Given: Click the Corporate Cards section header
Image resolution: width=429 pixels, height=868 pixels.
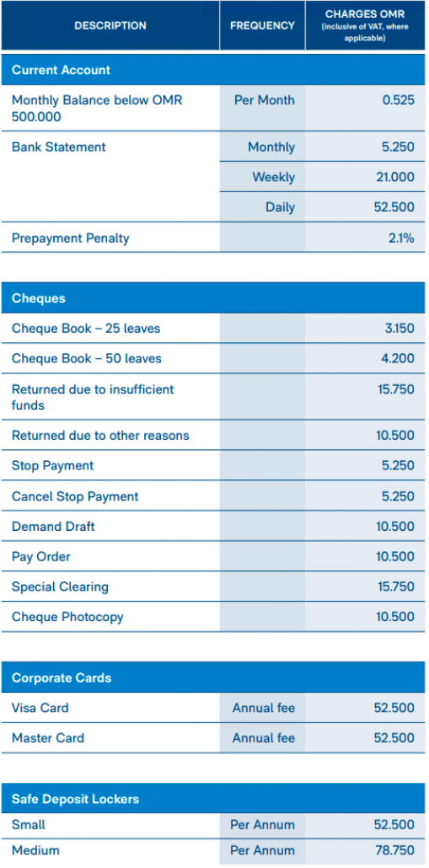Looking at the screenshot, I should pyautogui.click(x=213, y=678).
